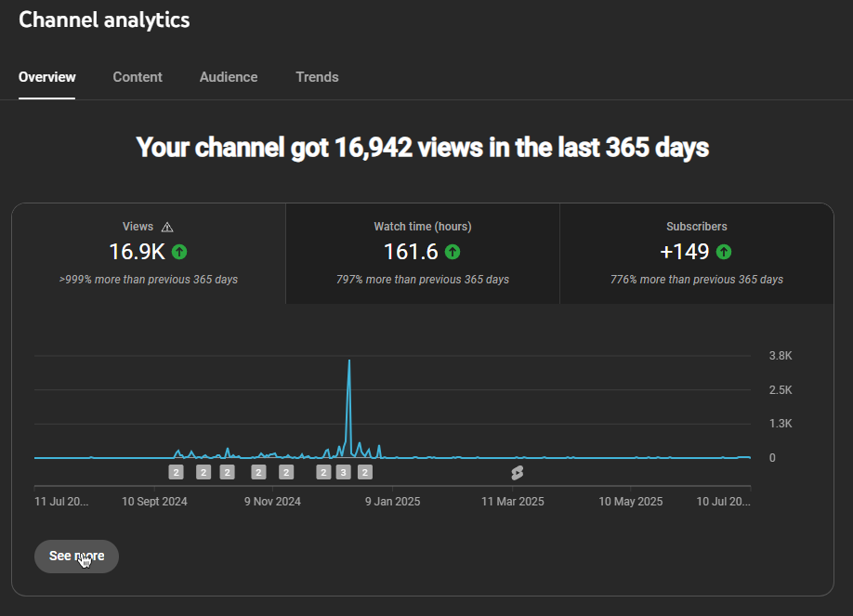Switch chart to the Subscribers metric

point(696,253)
